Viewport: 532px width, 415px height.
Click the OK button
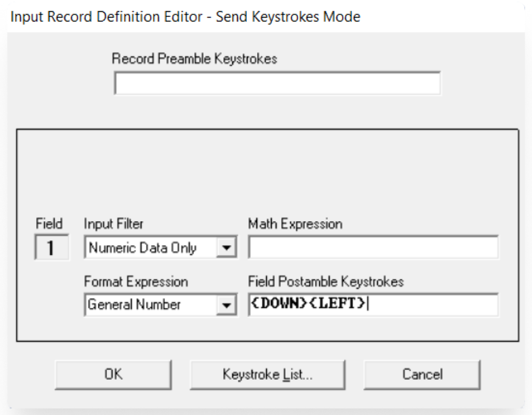[x=113, y=374]
